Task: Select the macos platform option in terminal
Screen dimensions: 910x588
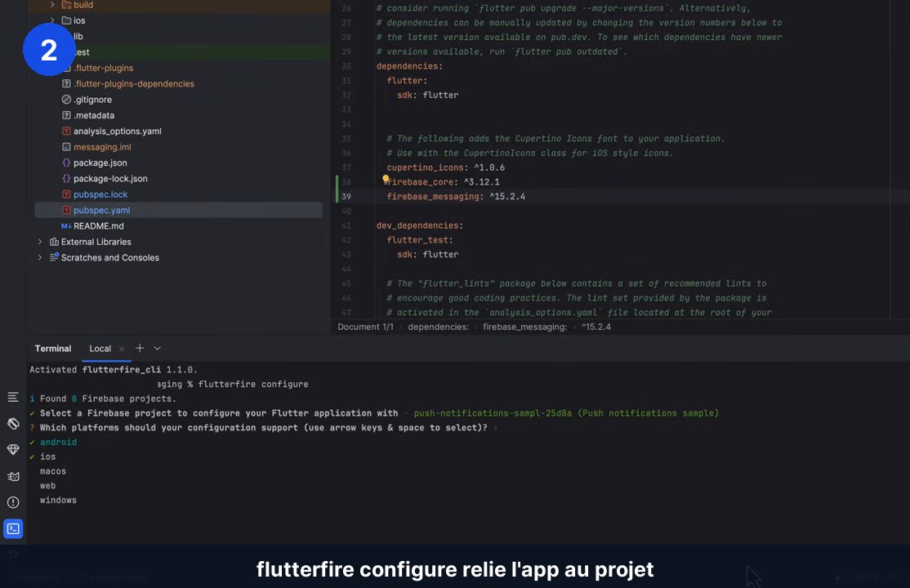Action: coord(53,470)
